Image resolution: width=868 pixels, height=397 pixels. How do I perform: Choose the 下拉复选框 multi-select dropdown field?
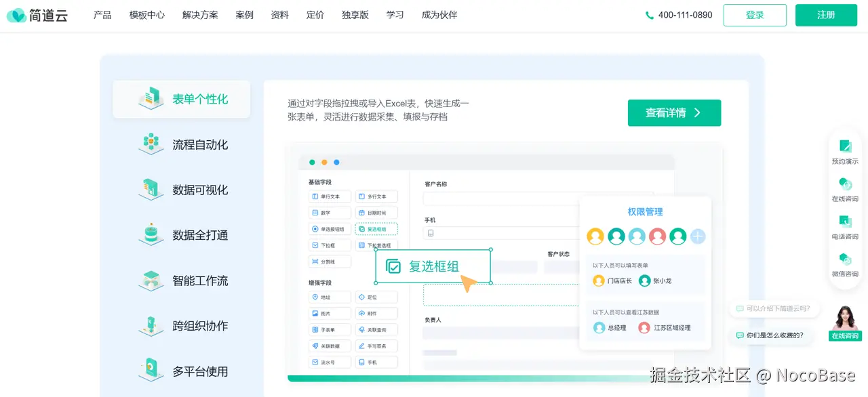377,245
